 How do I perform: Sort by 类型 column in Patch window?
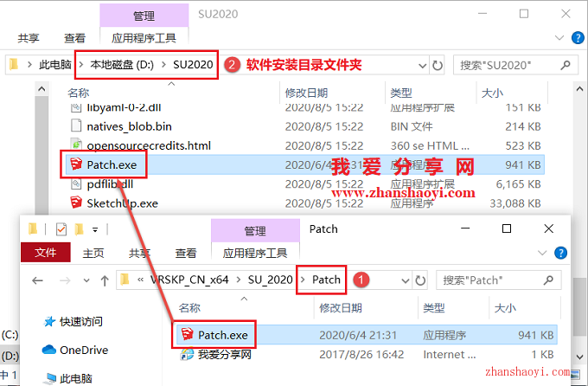pyautogui.click(x=434, y=308)
